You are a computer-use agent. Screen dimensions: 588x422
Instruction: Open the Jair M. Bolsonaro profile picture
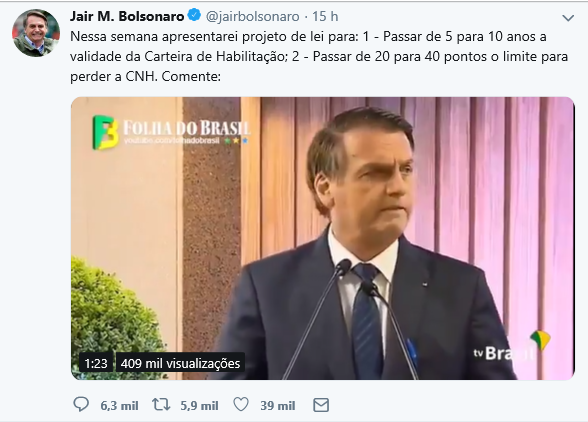36,33
